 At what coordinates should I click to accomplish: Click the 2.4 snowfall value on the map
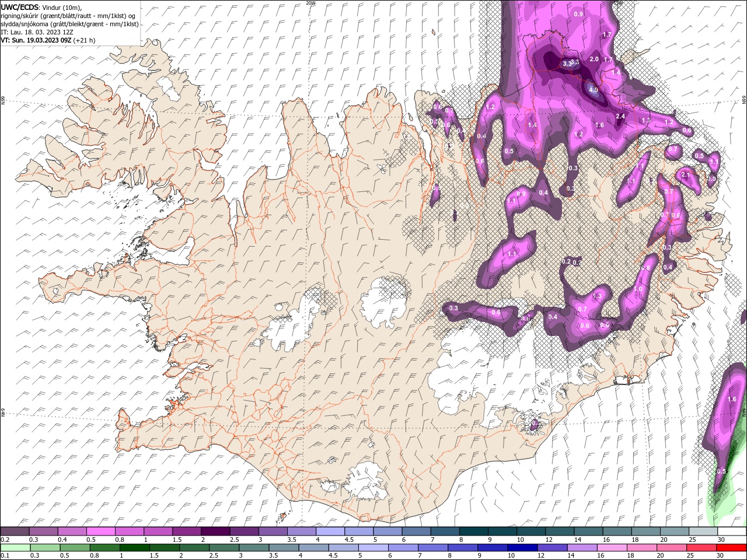(620, 117)
